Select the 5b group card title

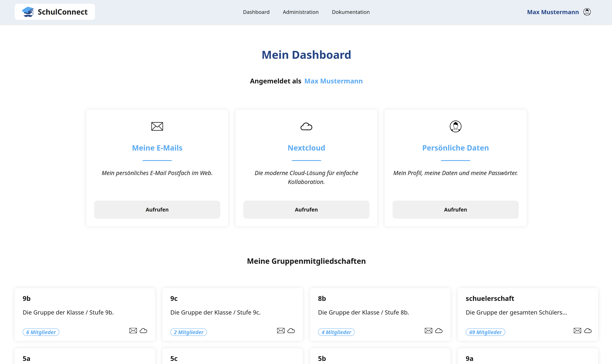tap(322, 359)
